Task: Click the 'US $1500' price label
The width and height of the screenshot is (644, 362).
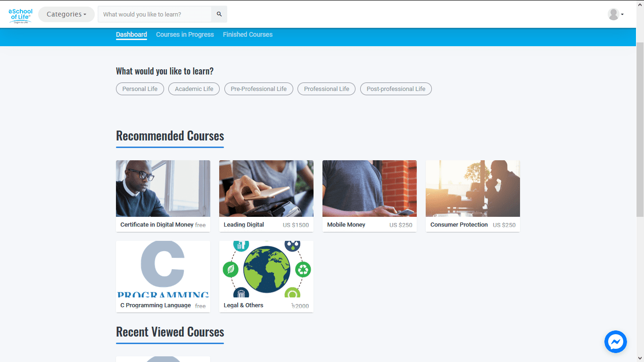Action: pos(296,225)
